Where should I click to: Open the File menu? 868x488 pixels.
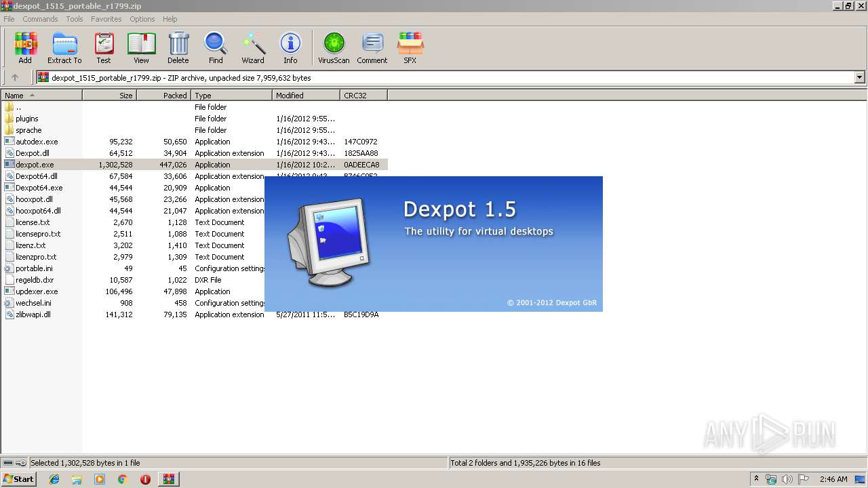click(9, 19)
